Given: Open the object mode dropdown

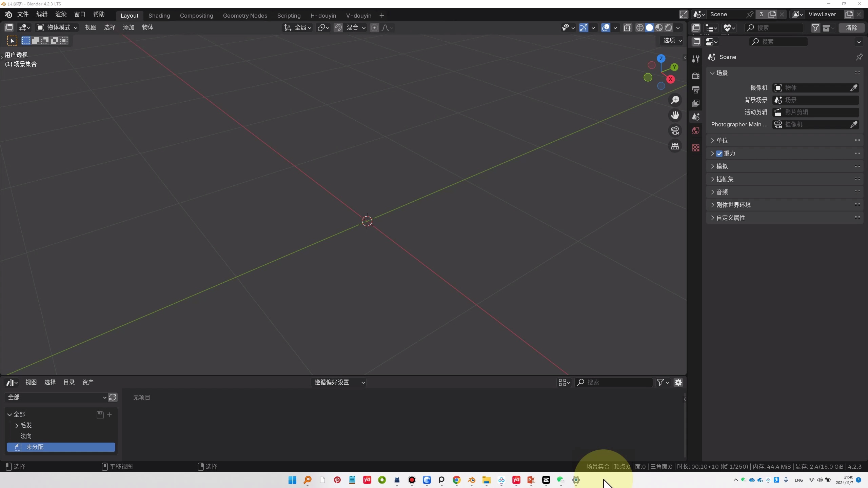Looking at the screenshot, I should coord(57,28).
